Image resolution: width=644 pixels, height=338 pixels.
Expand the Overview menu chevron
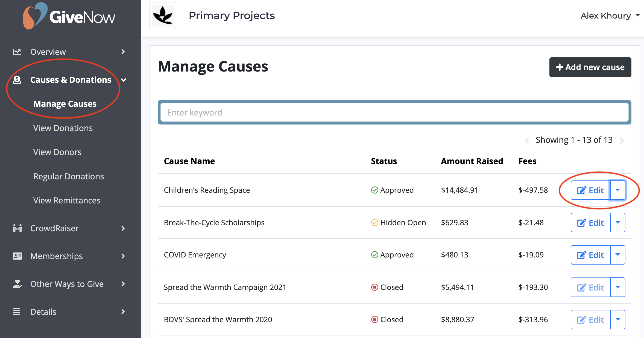pos(123,52)
